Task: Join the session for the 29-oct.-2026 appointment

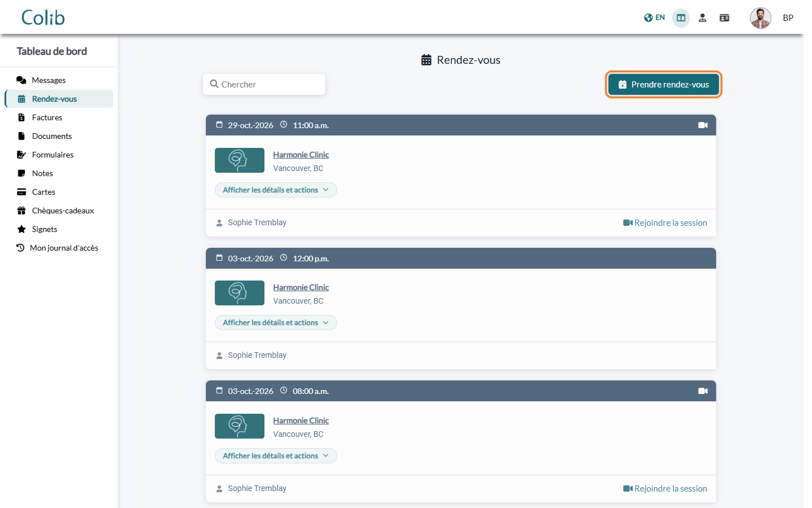Action: [665, 223]
